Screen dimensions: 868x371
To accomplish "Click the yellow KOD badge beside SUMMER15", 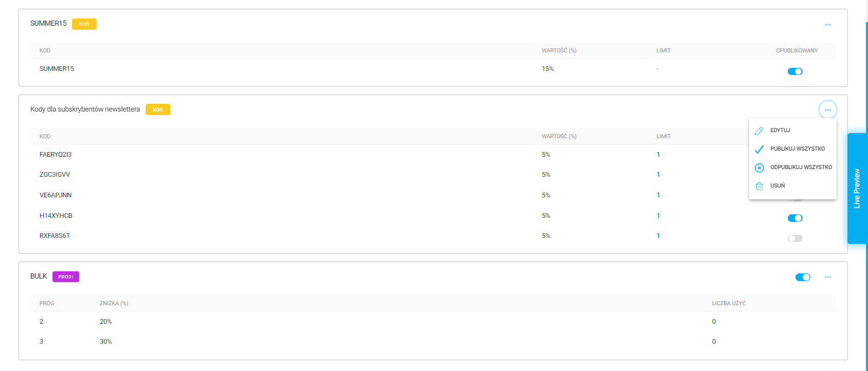I will tap(84, 24).
